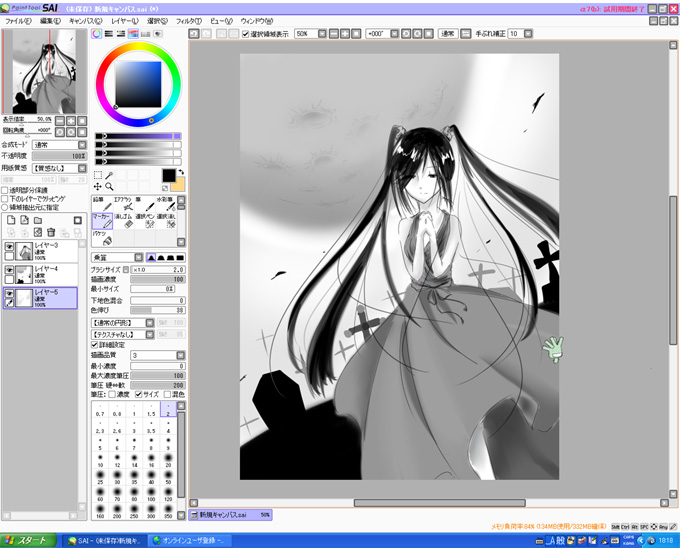
Task: Toggle 筆圧 サイズ checkbox
Action: (x=139, y=395)
